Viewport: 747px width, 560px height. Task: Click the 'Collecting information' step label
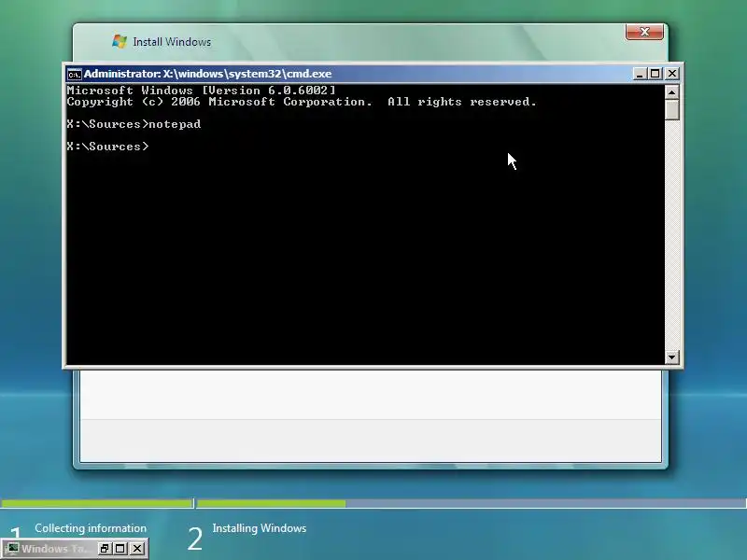click(x=91, y=528)
